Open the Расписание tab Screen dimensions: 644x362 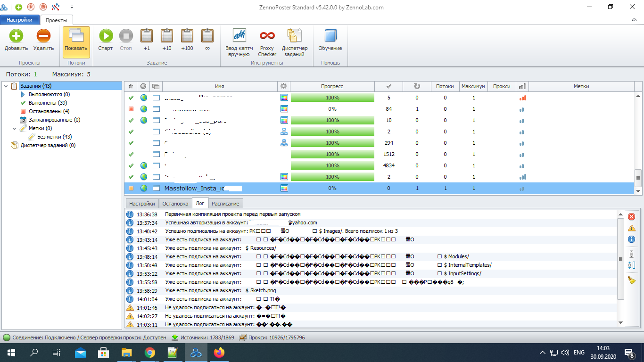click(225, 204)
